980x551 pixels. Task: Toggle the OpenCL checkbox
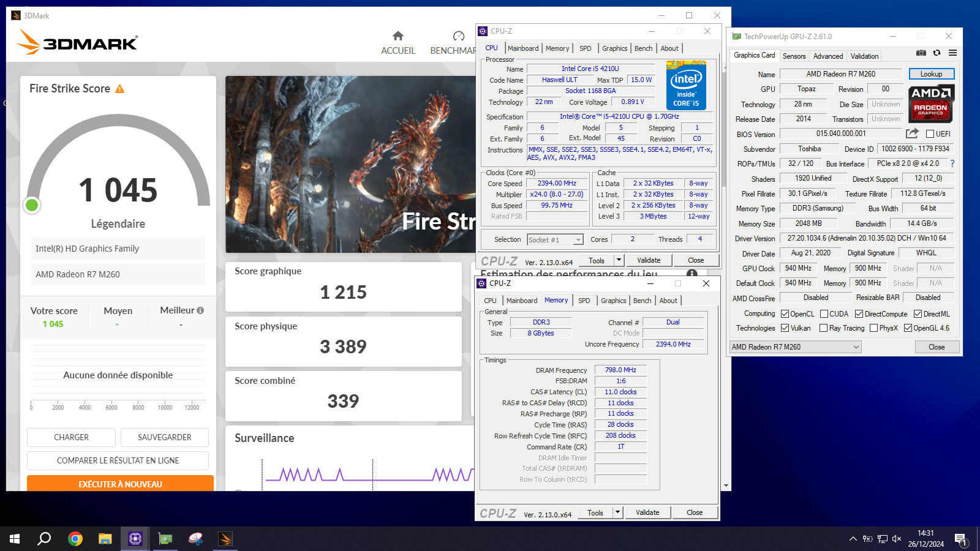pyautogui.click(x=785, y=313)
